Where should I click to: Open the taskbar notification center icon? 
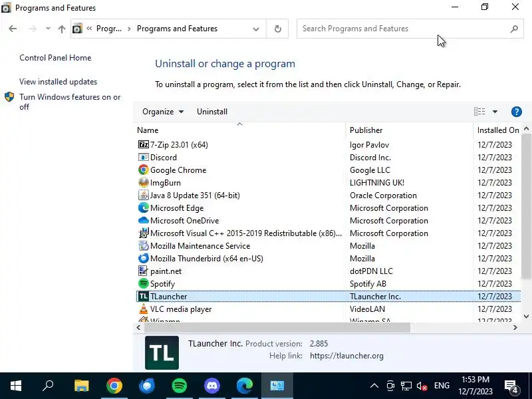[x=511, y=386]
